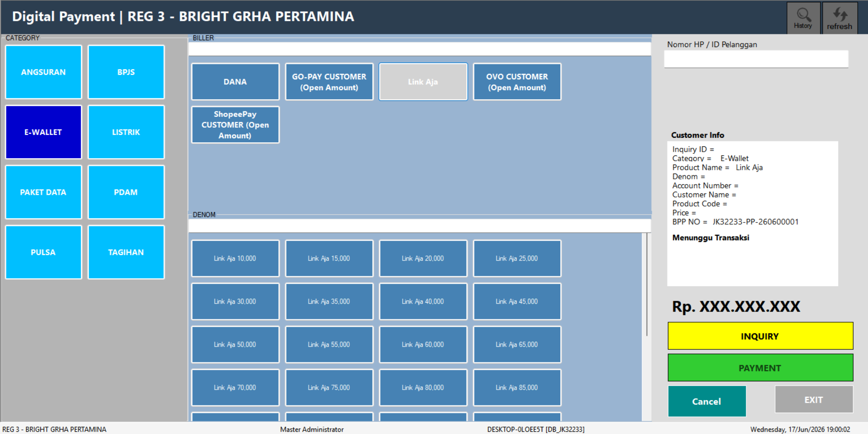Focus the Nomor HP / ID Pelanggan field

tap(756, 59)
